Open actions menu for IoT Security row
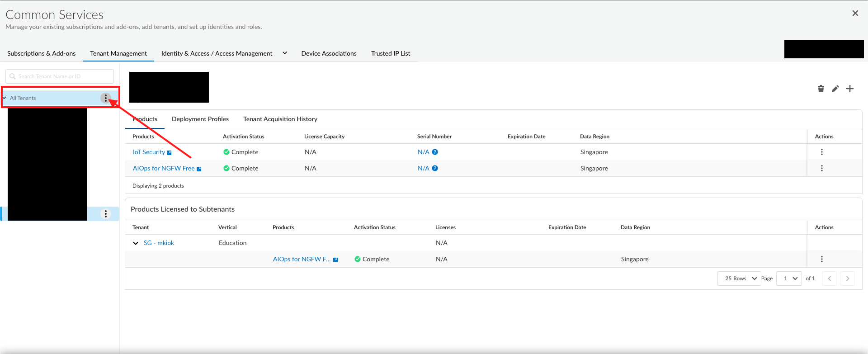Image resolution: width=868 pixels, height=354 pixels. click(821, 152)
